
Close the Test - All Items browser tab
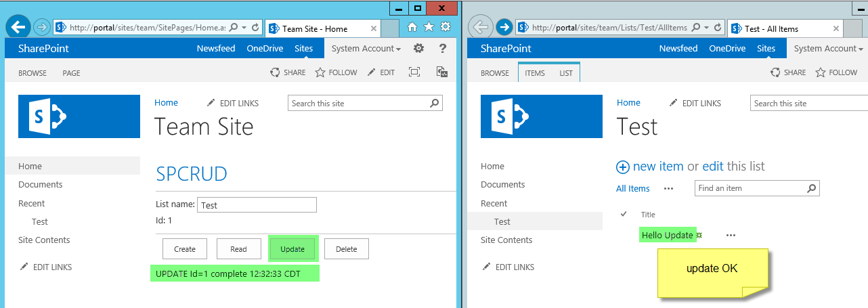(836, 28)
